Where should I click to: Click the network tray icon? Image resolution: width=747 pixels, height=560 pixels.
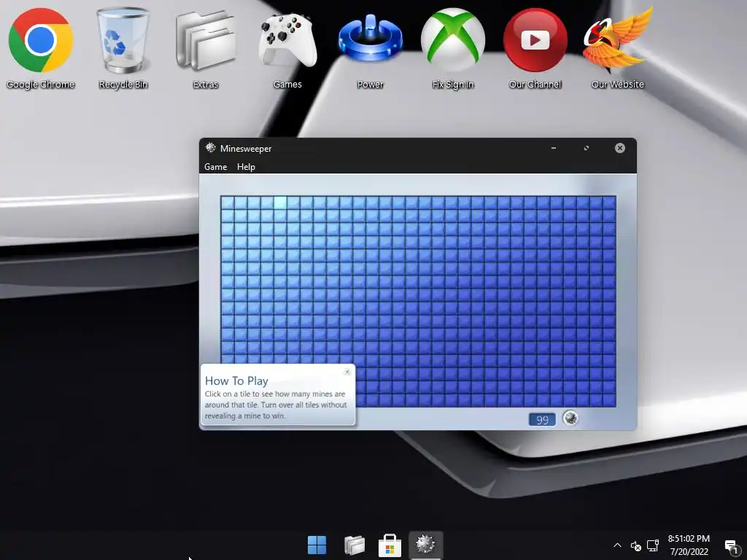pos(653,545)
